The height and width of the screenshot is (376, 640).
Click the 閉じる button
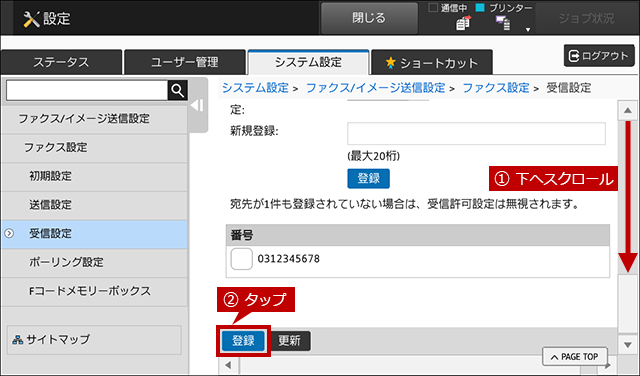369,18
